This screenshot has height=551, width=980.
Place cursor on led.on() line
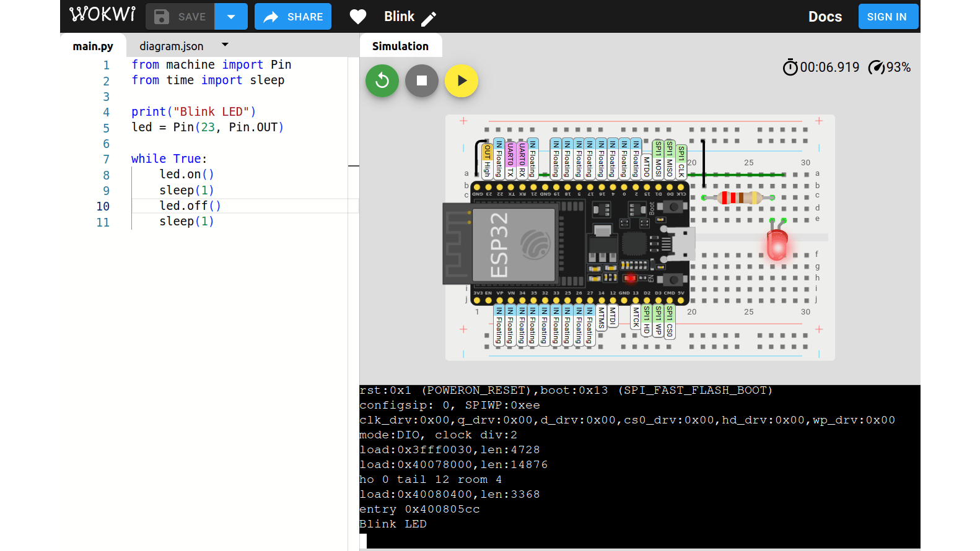pos(186,175)
